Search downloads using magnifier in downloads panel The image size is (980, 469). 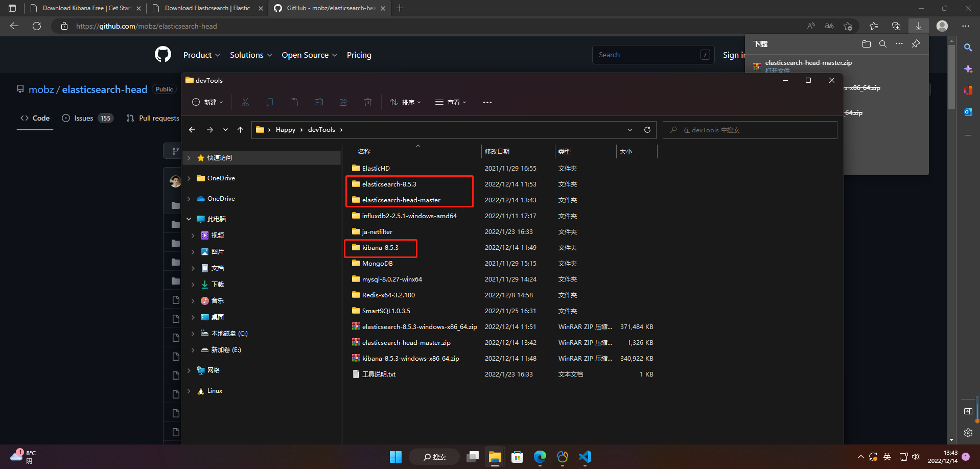882,44
